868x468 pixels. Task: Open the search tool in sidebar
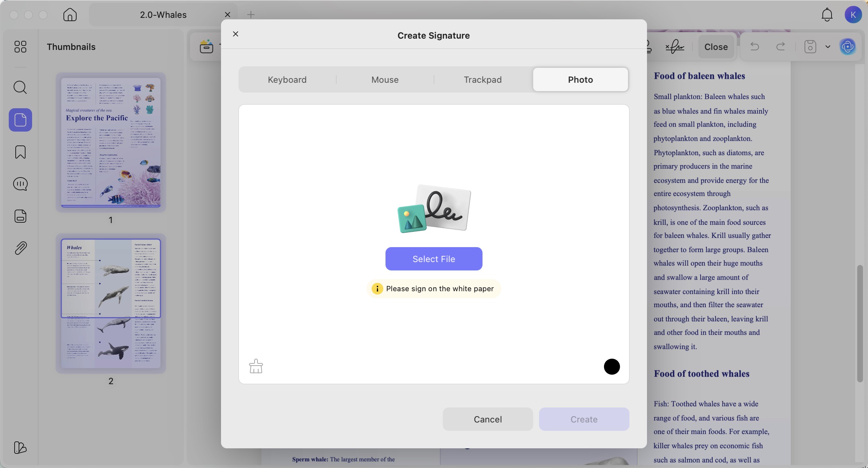point(20,87)
